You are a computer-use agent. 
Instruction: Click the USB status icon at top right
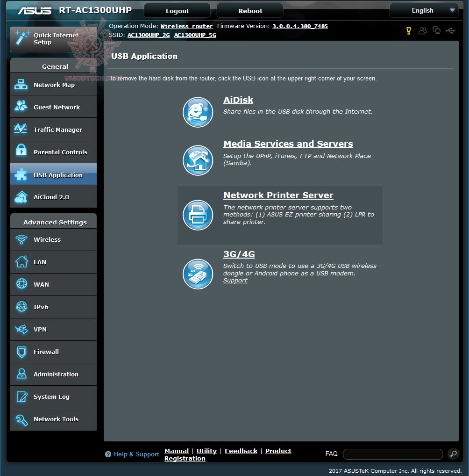point(450,30)
